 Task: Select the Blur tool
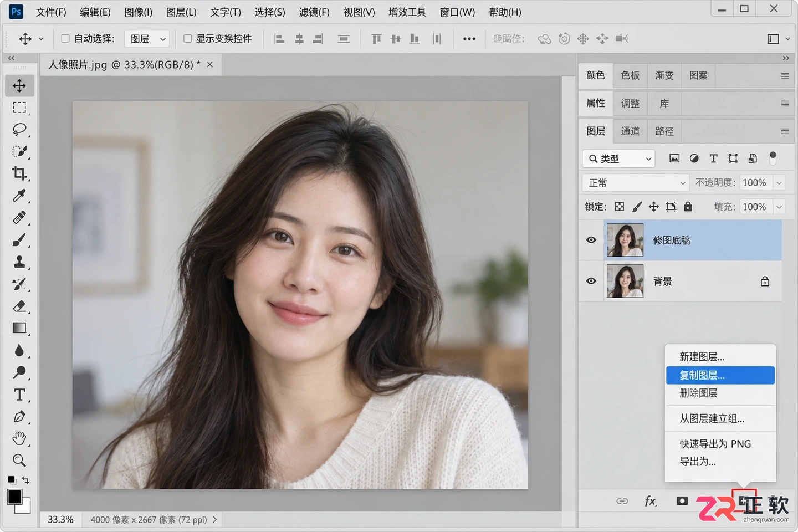tap(19, 350)
